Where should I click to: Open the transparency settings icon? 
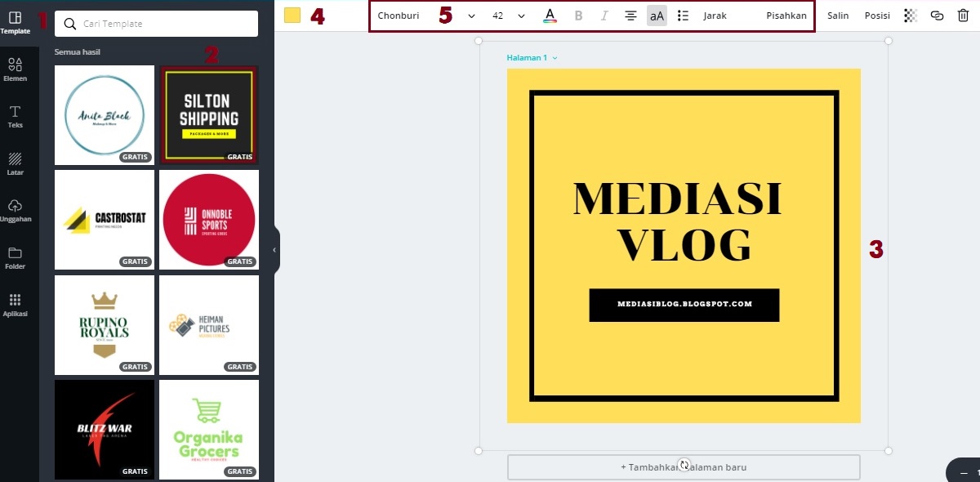[x=909, y=15]
